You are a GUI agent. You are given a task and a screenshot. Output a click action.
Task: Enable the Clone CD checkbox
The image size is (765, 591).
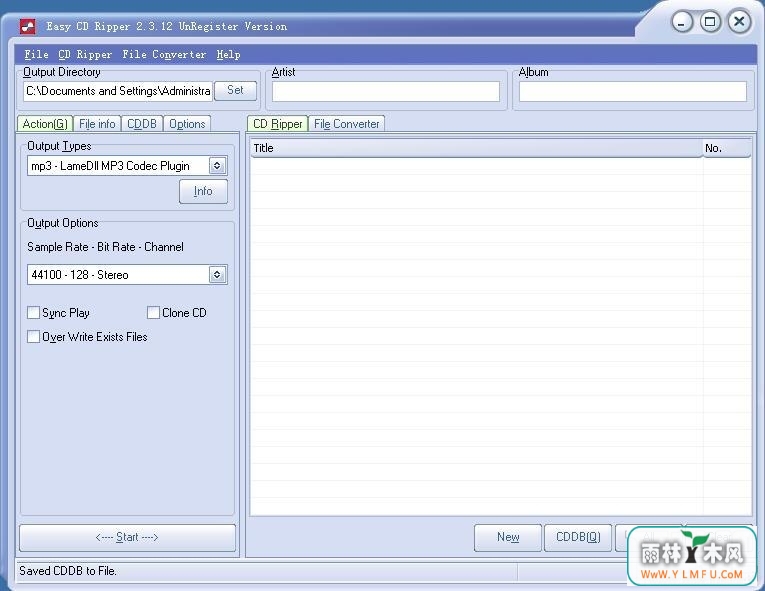pyautogui.click(x=153, y=313)
